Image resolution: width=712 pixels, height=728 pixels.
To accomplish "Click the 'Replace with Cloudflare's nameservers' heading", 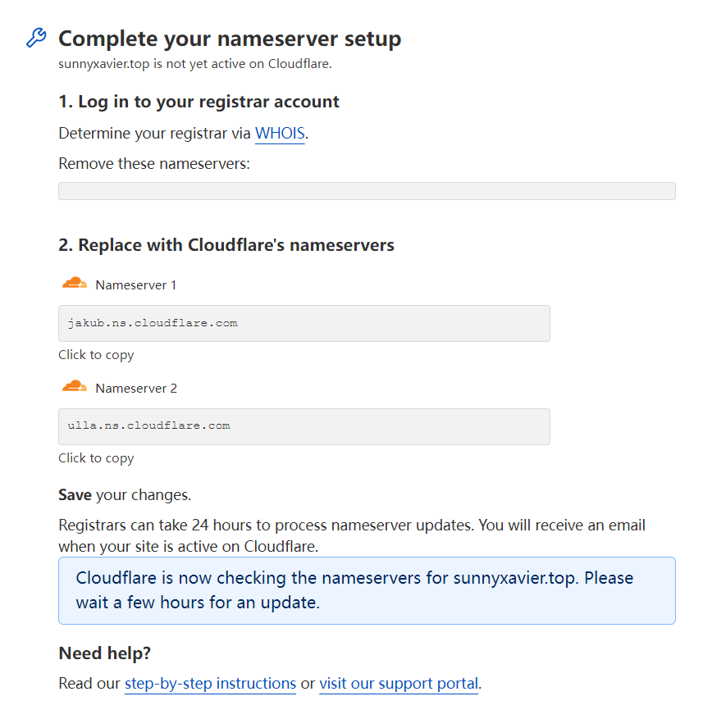I will [x=226, y=245].
